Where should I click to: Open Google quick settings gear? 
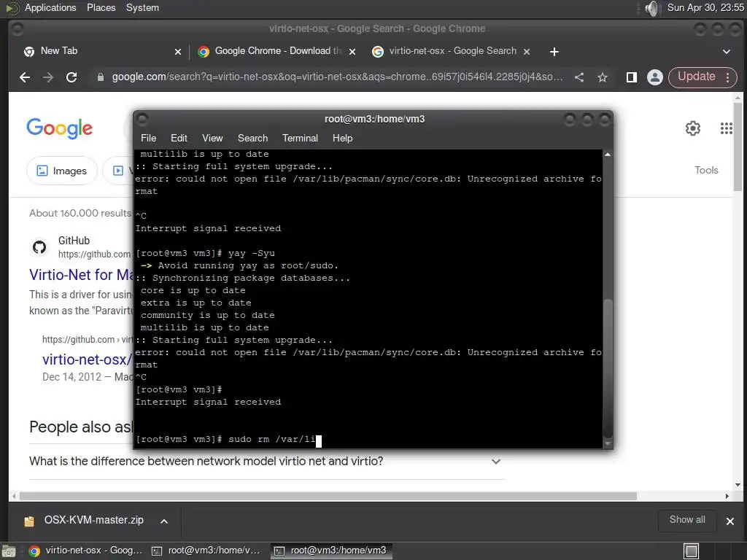(693, 128)
